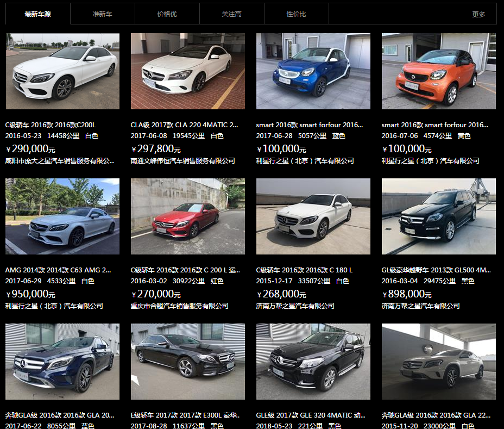Open the blue smart forfour photo

click(x=313, y=71)
